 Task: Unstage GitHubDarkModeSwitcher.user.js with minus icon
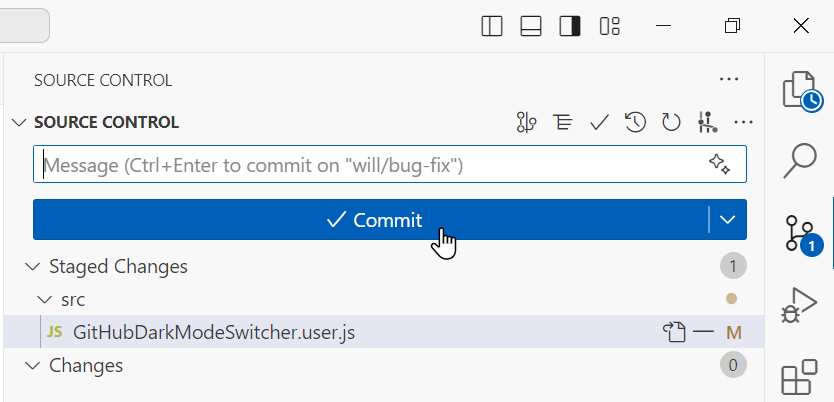(704, 332)
